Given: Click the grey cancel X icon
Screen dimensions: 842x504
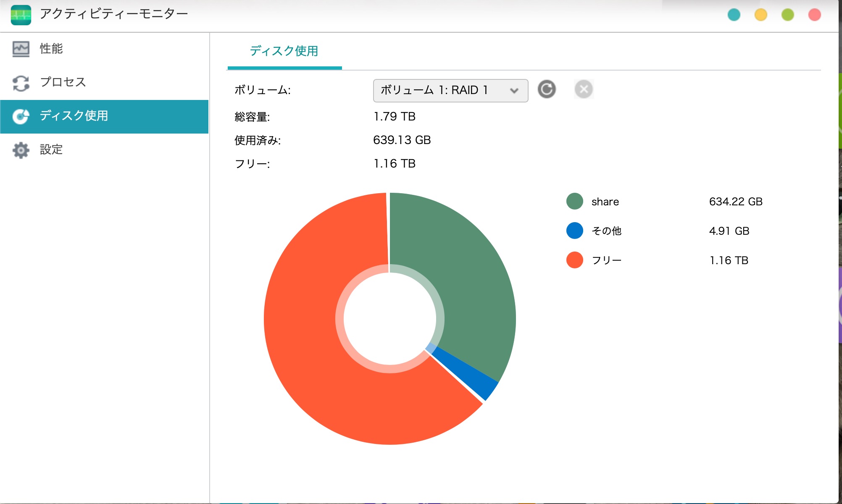Looking at the screenshot, I should tap(584, 89).
